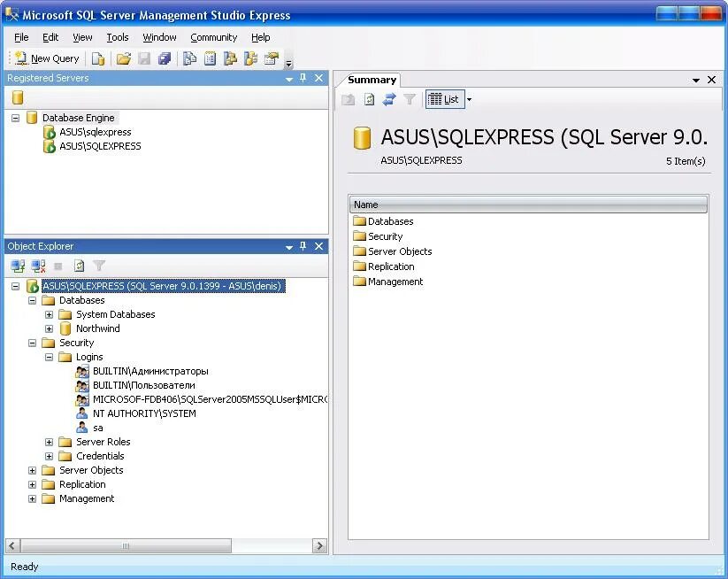Click the Properties Window toolbar icon
This screenshot has height=579, width=728.
[x=272, y=58]
